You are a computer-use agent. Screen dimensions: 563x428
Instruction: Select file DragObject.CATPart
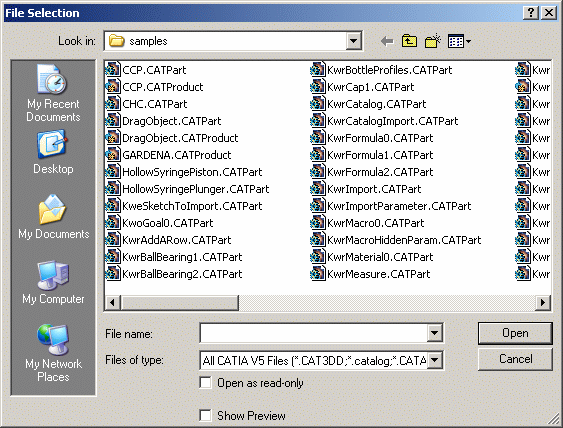(164, 121)
